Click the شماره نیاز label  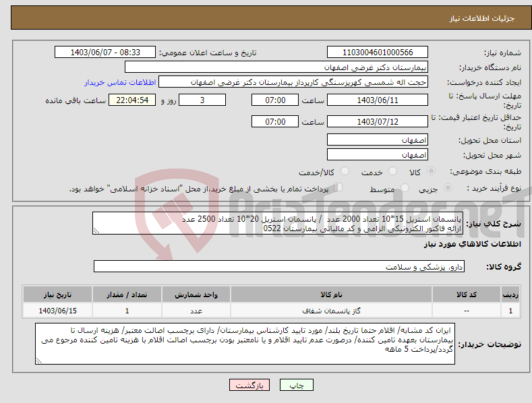pos(502,53)
